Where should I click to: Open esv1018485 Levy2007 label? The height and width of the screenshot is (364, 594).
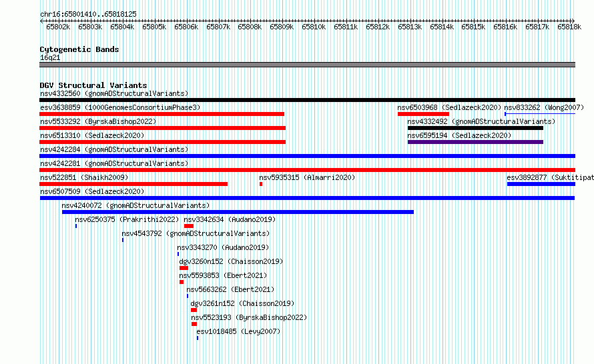tap(238, 331)
